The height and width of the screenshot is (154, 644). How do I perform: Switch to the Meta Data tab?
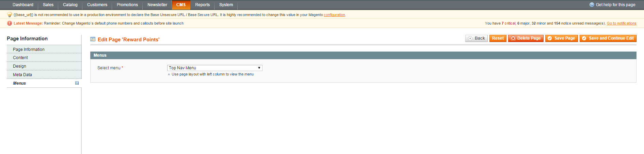point(22,75)
